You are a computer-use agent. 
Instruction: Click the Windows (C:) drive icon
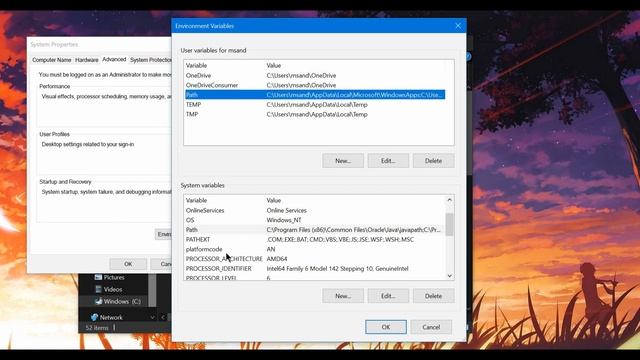98,302
